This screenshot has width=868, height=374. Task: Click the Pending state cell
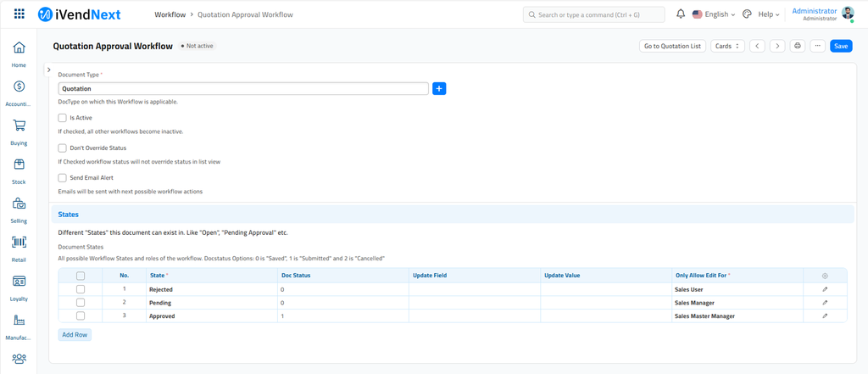pos(211,303)
